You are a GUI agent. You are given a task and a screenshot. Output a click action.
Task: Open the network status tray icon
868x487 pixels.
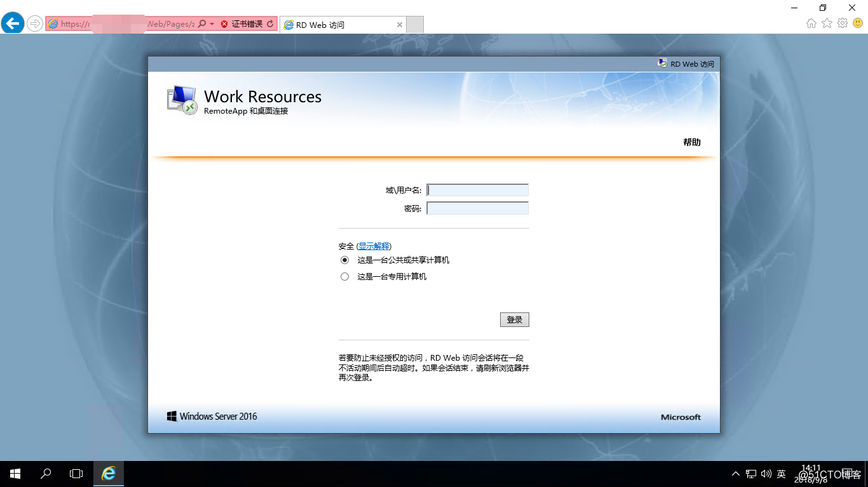pos(751,474)
